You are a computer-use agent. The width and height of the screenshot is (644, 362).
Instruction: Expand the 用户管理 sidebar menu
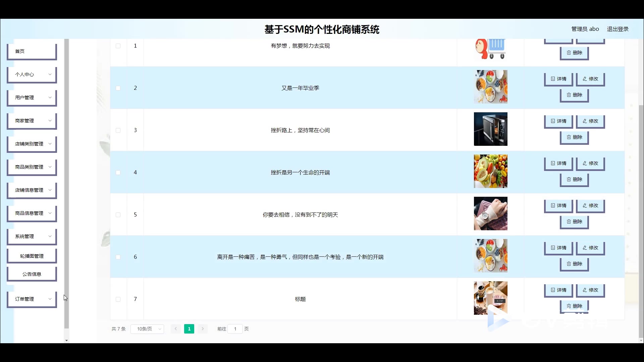click(x=32, y=98)
